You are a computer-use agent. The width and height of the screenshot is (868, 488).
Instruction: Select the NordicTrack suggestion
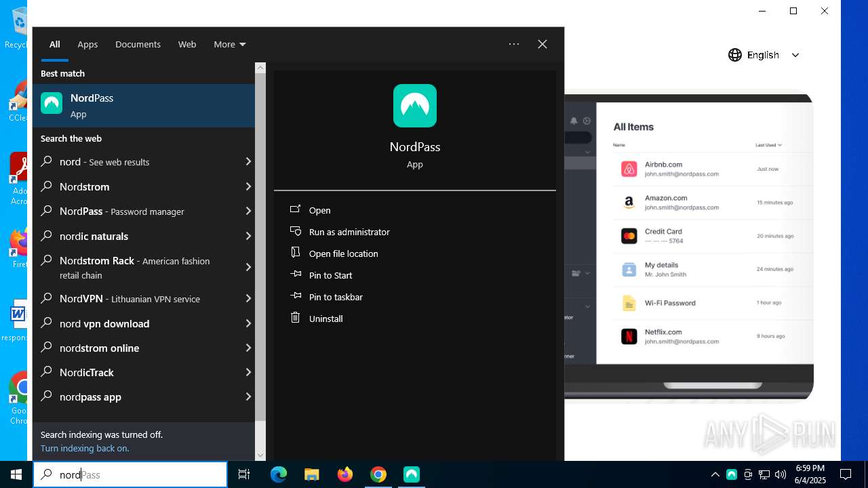[x=144, y=372]
